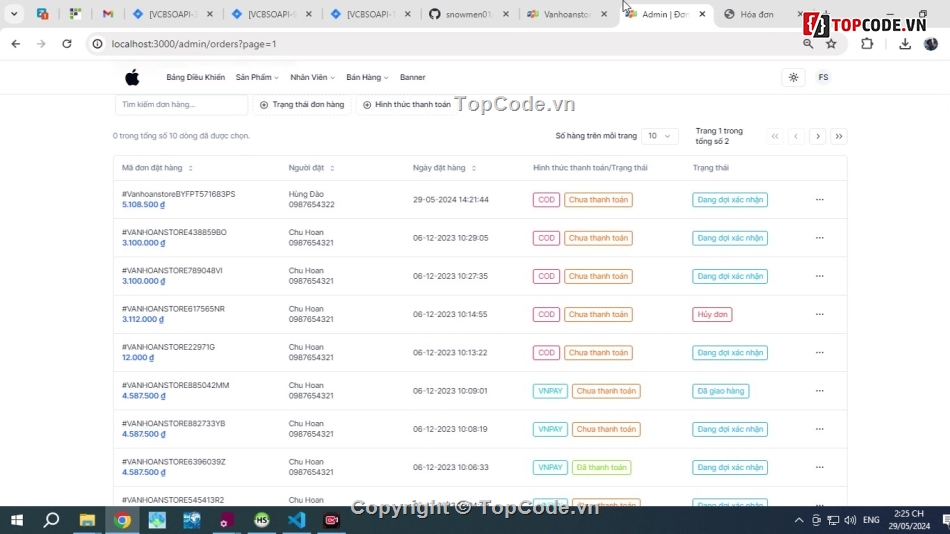Click the search orders input field

point(181,105)
